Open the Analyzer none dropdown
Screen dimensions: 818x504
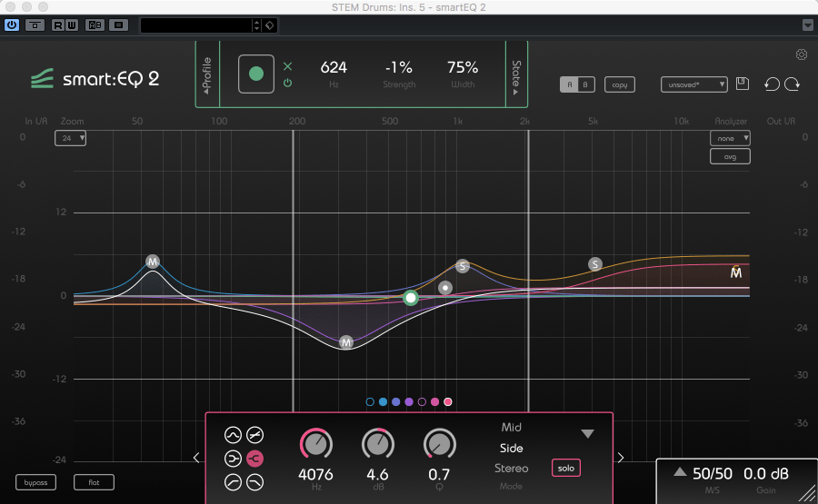[730, 138]
